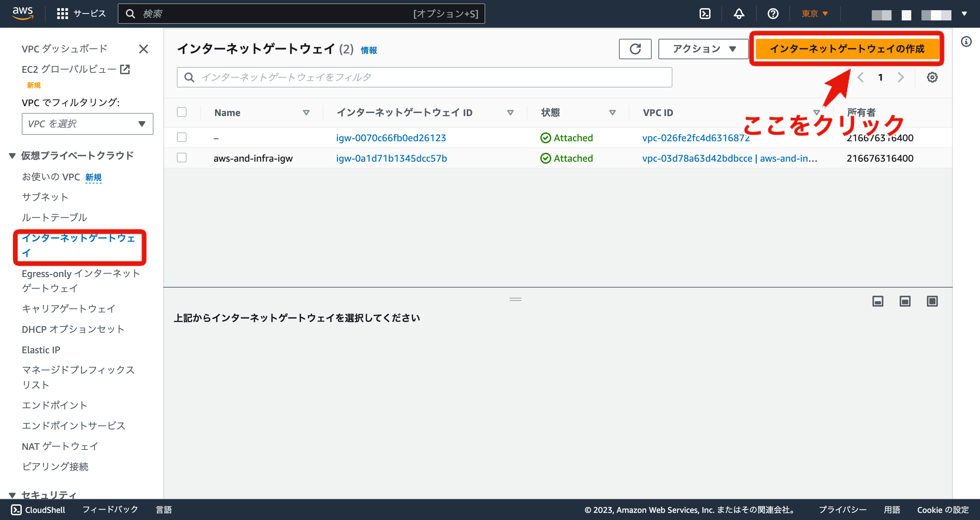The width and height of the screenshot is (980, 520).
Task: Open CloudShell from the bottom status bar
Action: [x=38, y=509]
